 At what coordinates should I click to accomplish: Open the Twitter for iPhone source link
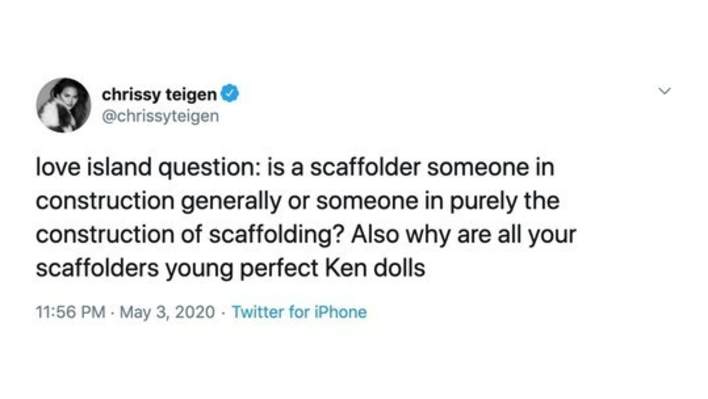click(x=299, y=312)
